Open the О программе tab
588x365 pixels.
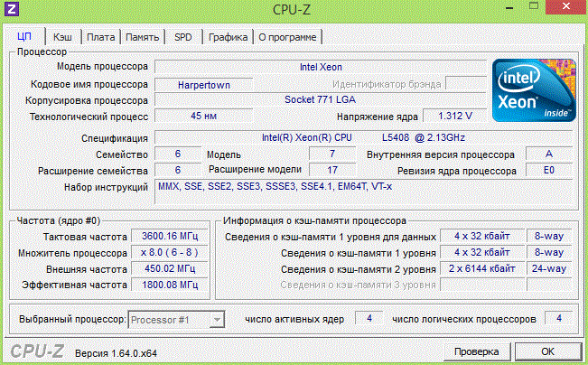tap(287, 37)
